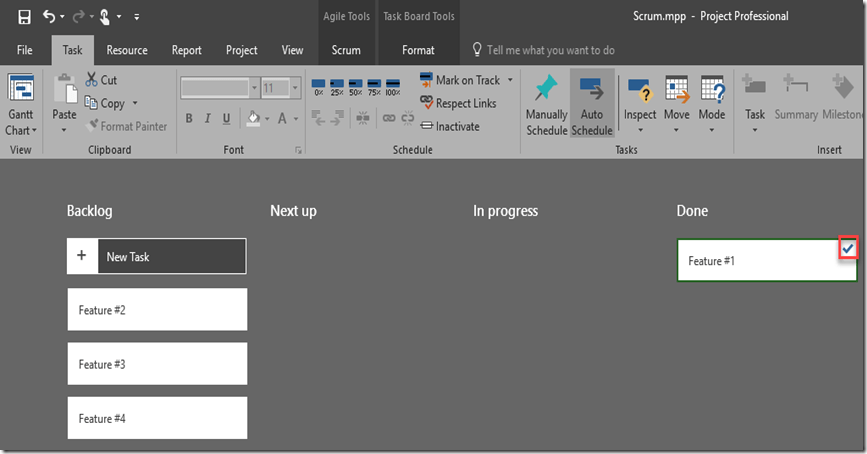Viewport: 867px width, 454px height.
Task: Click the Save icon in title bar
Action: coord(24,16)
